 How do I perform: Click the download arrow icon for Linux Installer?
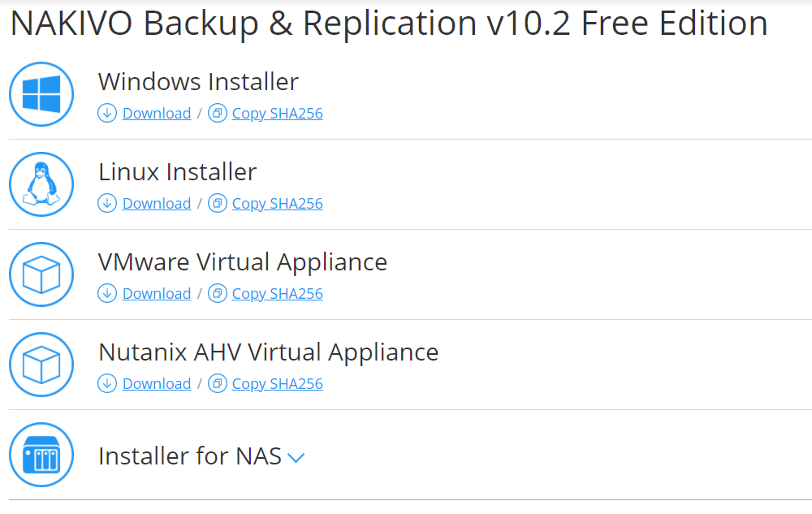click(x=107, y=203)
